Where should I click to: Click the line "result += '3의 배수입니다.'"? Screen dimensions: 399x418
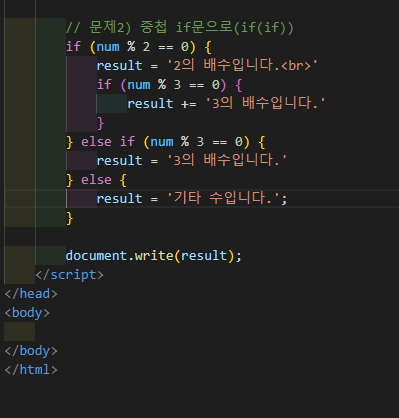click(226, 103)
